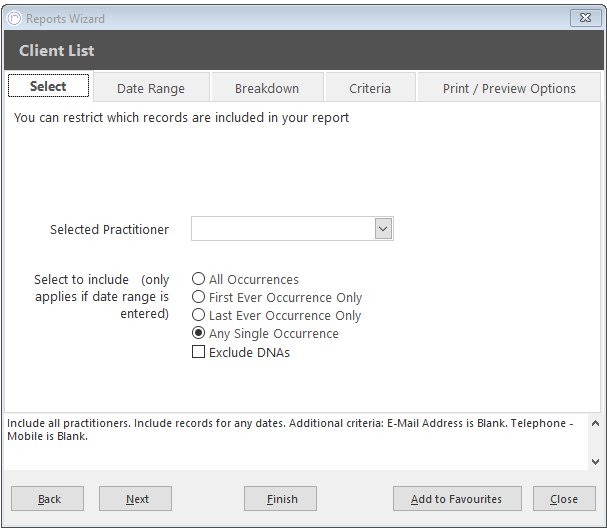Viewport: 607px width, 530px height.
Task: Switch to the Select tab
Action: (48, 86)
